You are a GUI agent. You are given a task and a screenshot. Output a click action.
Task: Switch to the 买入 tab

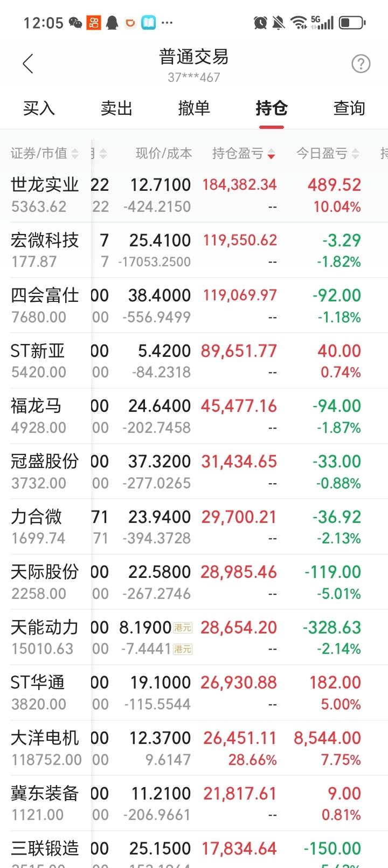[39, 108]
